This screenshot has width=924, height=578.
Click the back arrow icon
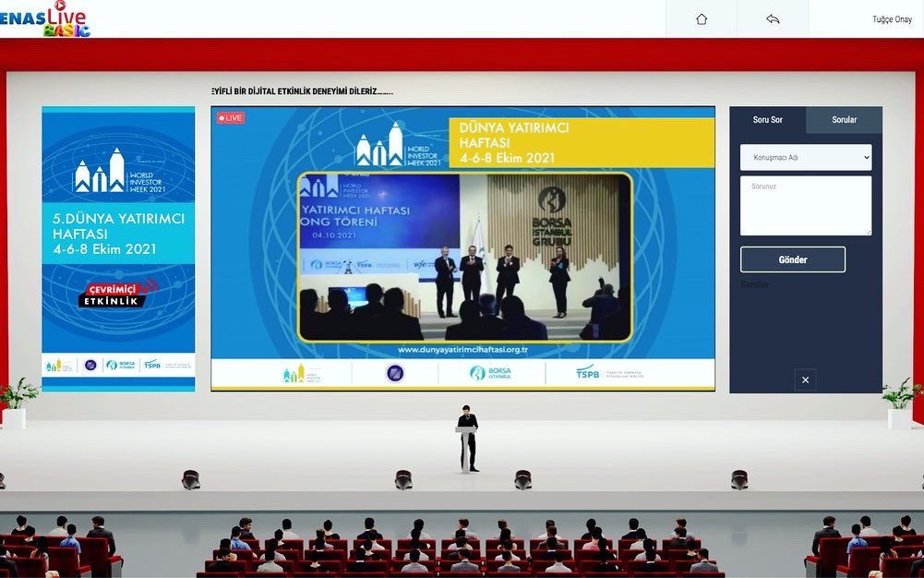(x=773, y=18)
